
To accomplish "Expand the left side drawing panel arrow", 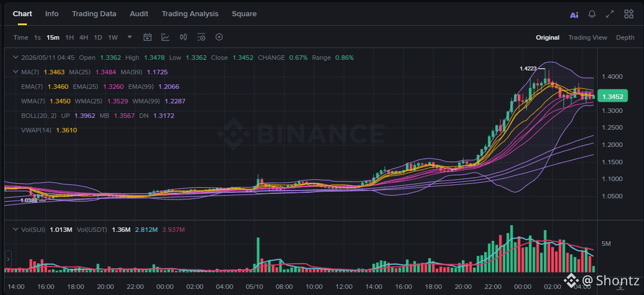I will 8,259.
